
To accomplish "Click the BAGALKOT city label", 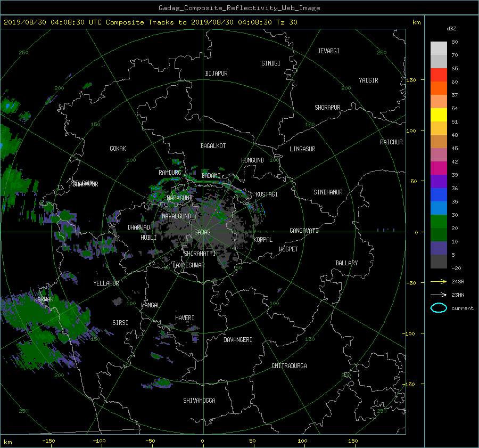I will (x=213, y=146).
